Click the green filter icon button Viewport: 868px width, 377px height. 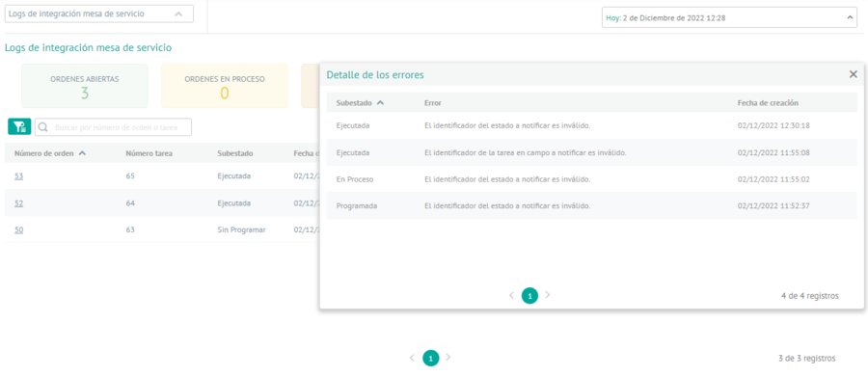(x=19, y=126)
